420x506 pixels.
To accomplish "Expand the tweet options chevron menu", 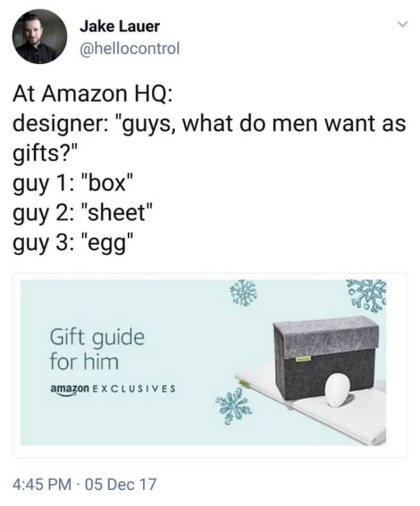I will (x=402, y=24).
